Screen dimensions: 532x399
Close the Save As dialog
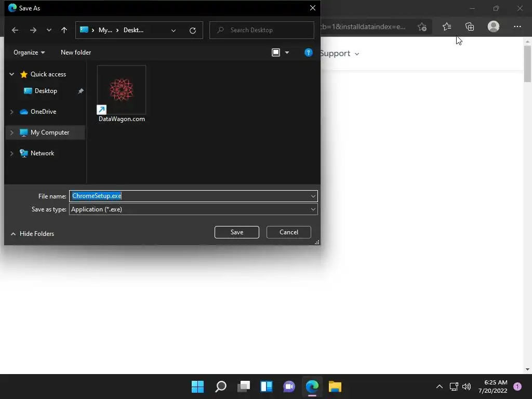tap(313, 8)
